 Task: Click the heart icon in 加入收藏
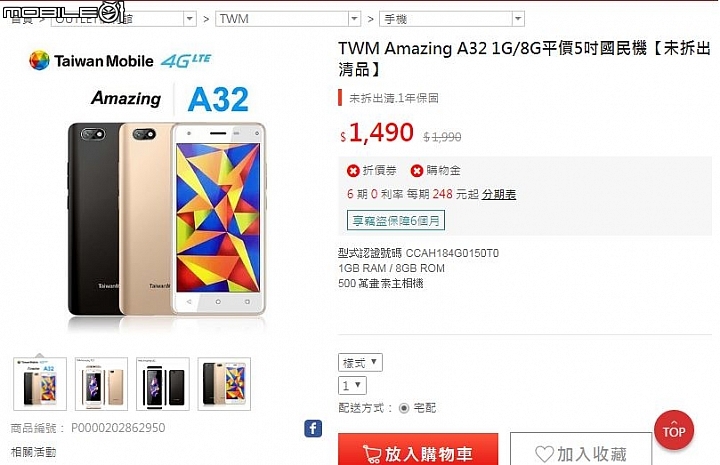pos(545,454)
